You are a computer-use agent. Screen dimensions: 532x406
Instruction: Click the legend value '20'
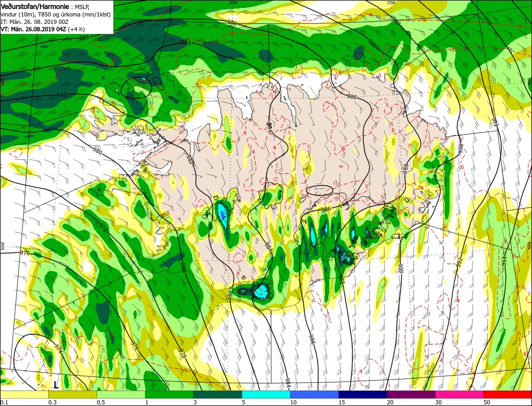390,402
